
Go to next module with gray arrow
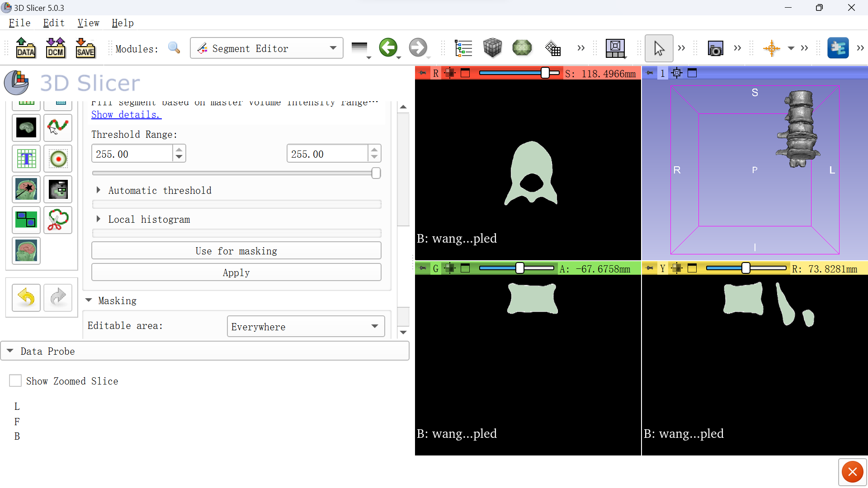(418, 47)
